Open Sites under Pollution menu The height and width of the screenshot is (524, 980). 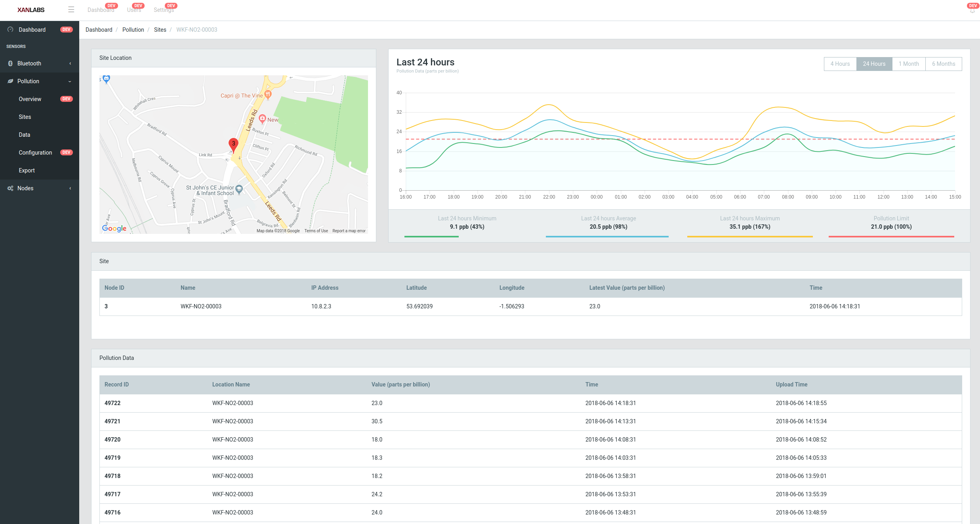tap(25, 117)
